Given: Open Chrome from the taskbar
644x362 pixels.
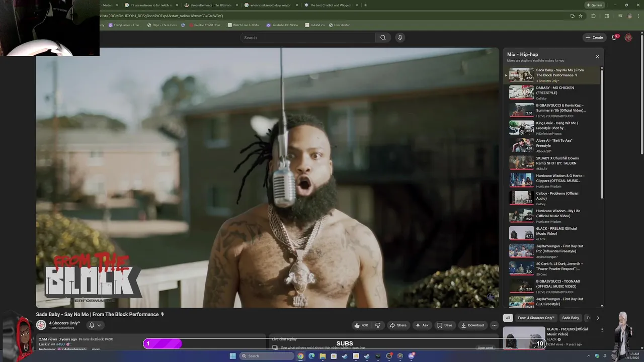Looking at the screenshot, I should coord(300,356).
